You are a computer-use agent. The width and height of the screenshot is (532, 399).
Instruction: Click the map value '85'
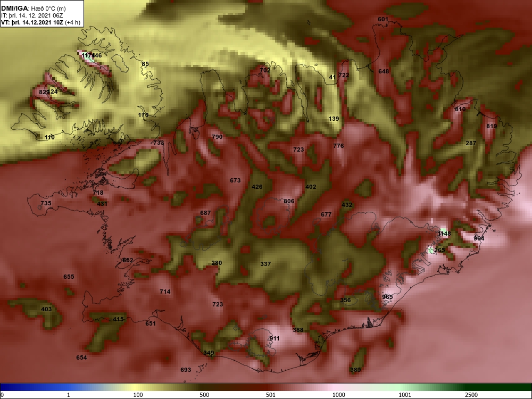tap(145, 64)
